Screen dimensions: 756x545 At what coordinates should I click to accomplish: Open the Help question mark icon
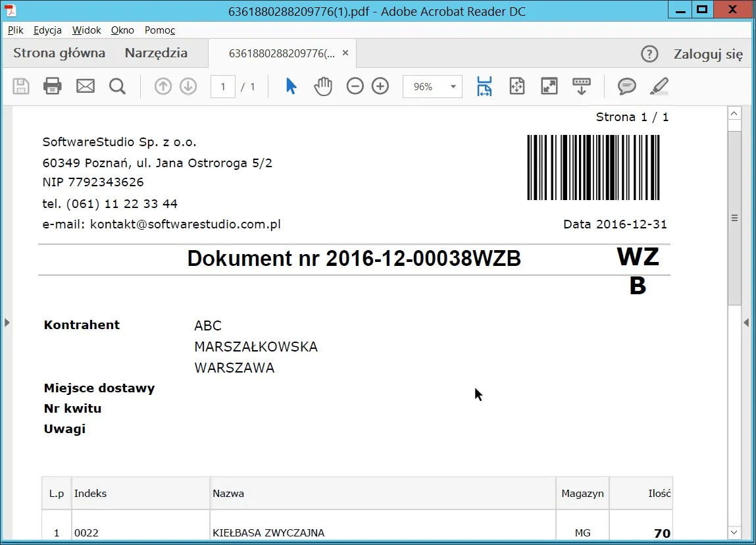coord(649,54)
